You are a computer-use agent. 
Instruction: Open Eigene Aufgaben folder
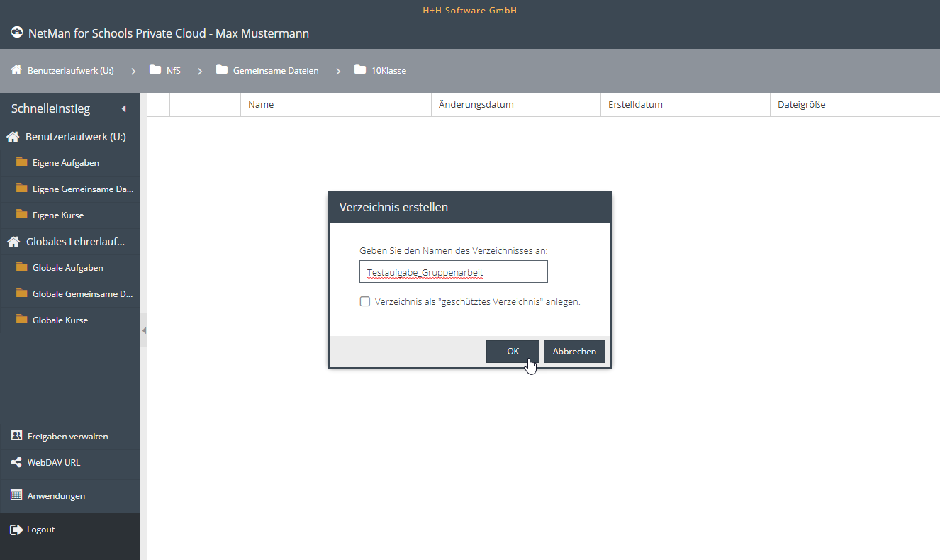(x=66, y=163)
